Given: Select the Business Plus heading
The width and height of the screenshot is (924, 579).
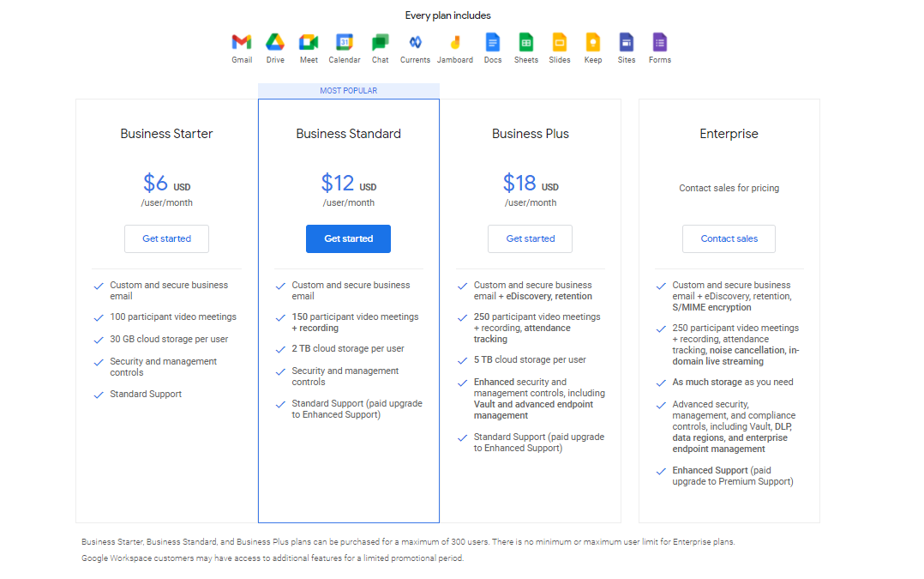Looking at the screenshot, I should point(531,134).
